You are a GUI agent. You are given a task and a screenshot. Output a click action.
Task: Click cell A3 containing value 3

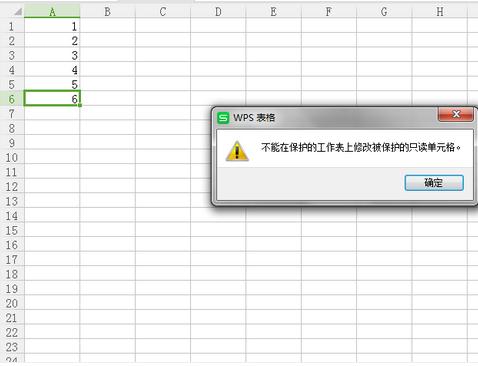pos(52,55)
